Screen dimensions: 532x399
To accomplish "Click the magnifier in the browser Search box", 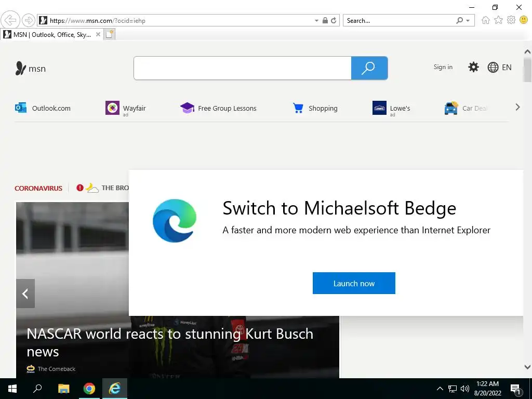I will pos(459,20).
